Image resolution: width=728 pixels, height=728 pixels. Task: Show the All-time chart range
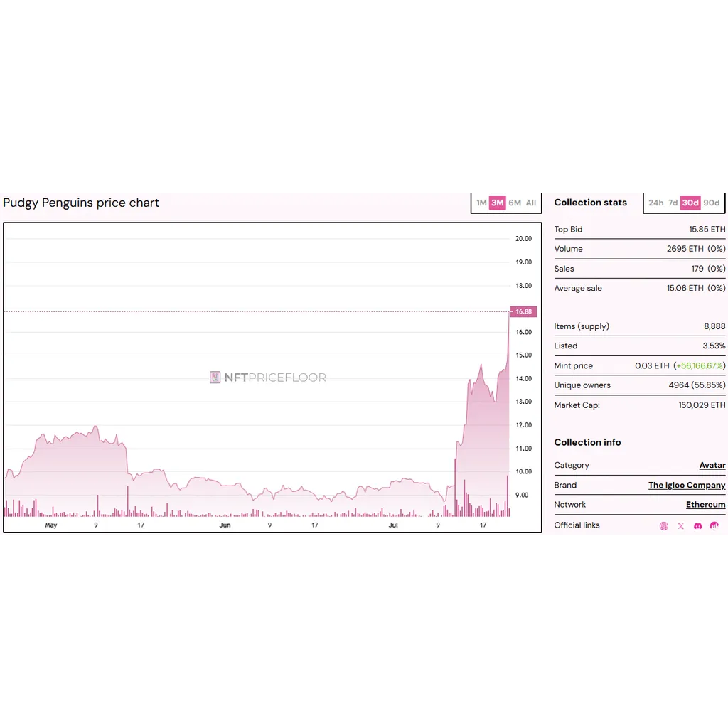pyautogui.click(x=530, y=203)
